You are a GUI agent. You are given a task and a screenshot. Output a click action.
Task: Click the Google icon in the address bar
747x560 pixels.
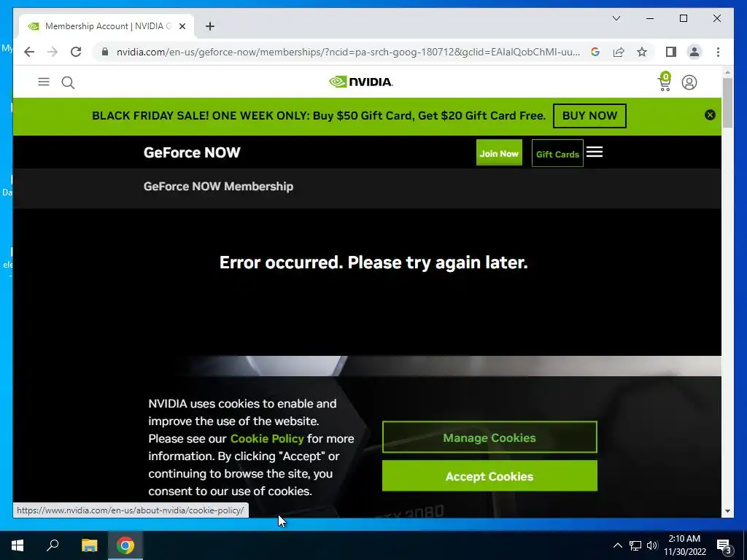click(595, 52)
